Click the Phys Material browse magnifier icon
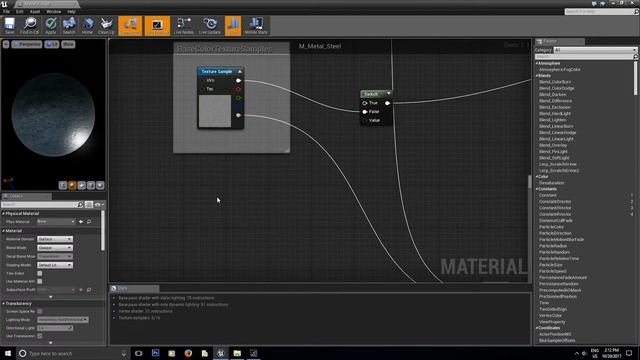 pyautogui.click(x=89, y=222)
